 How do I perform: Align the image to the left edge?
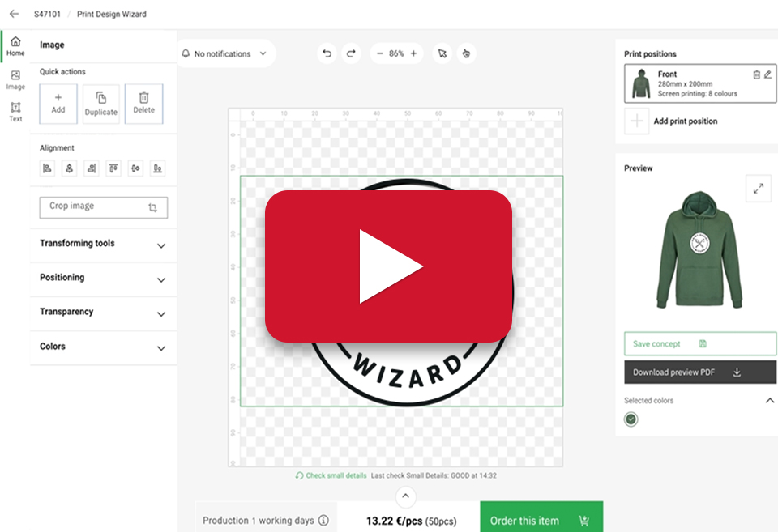coord(47,168)
